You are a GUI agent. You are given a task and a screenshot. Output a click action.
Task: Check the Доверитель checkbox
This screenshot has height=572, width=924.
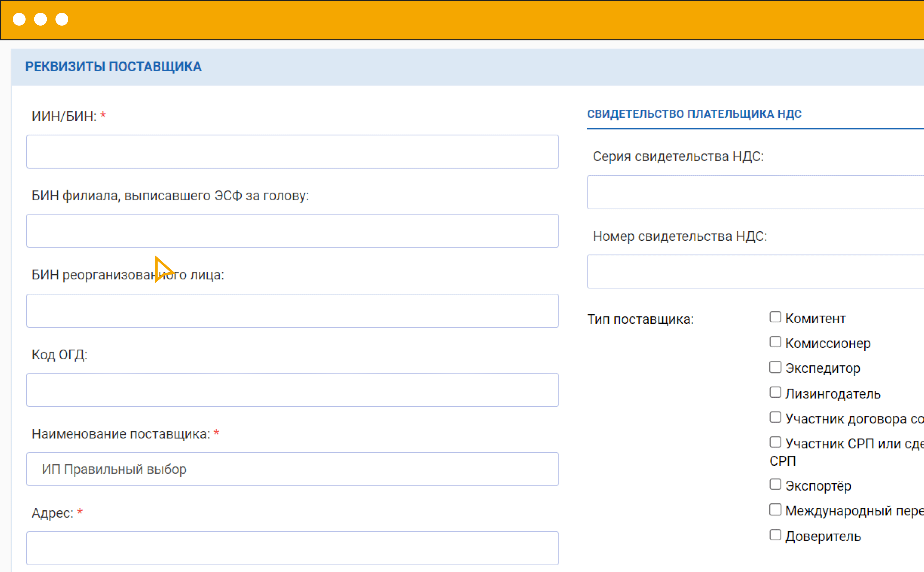[775, 535]
